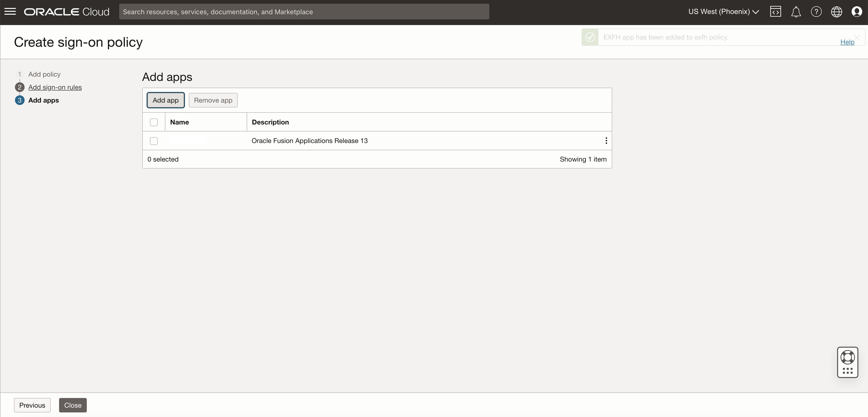Select the Oracle Fusion Applications row checkbox
The height and width of the screenshot is (417, 868).
tap(154, 141)
